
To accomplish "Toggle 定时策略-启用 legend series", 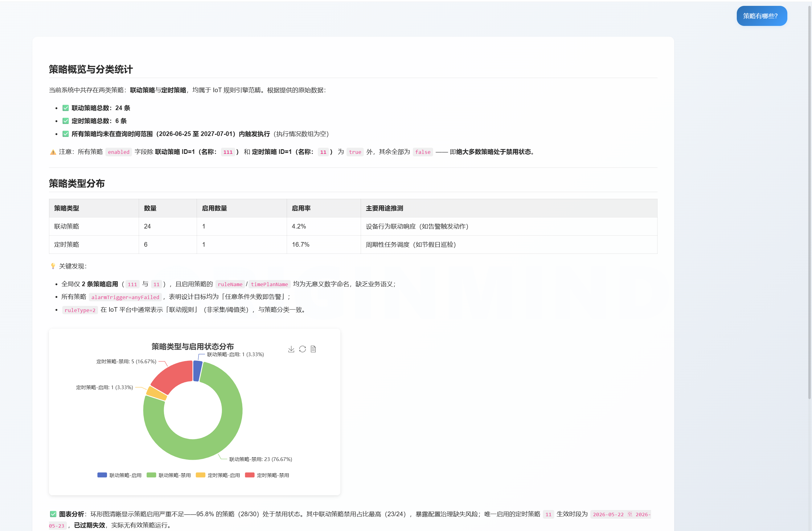I will point(218,475).
